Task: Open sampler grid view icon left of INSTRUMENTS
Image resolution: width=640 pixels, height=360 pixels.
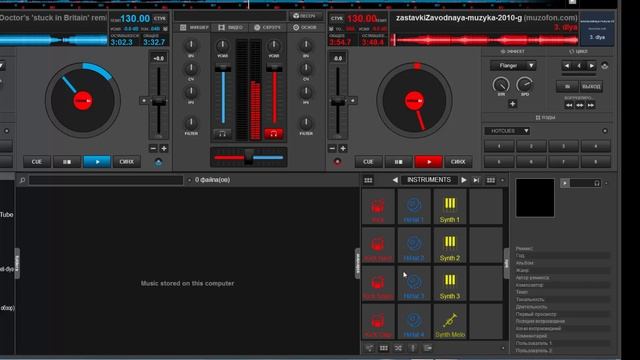Action: pos(368,180)
